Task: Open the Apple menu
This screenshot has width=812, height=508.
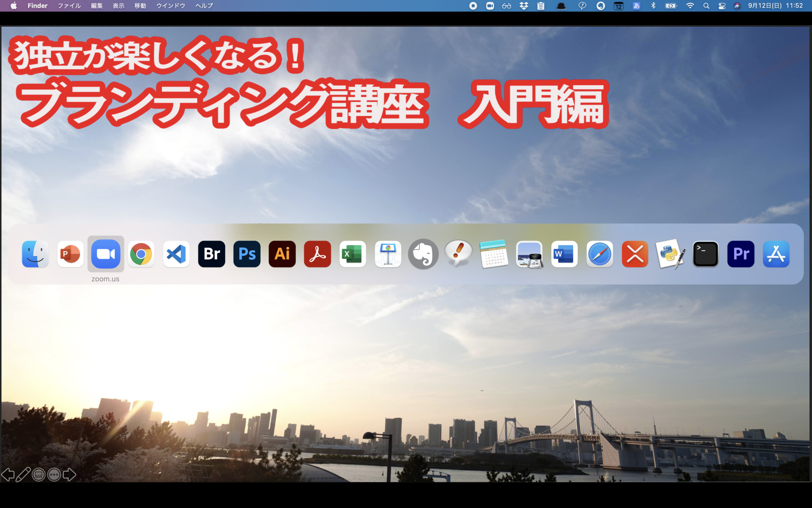Action: 13,6
